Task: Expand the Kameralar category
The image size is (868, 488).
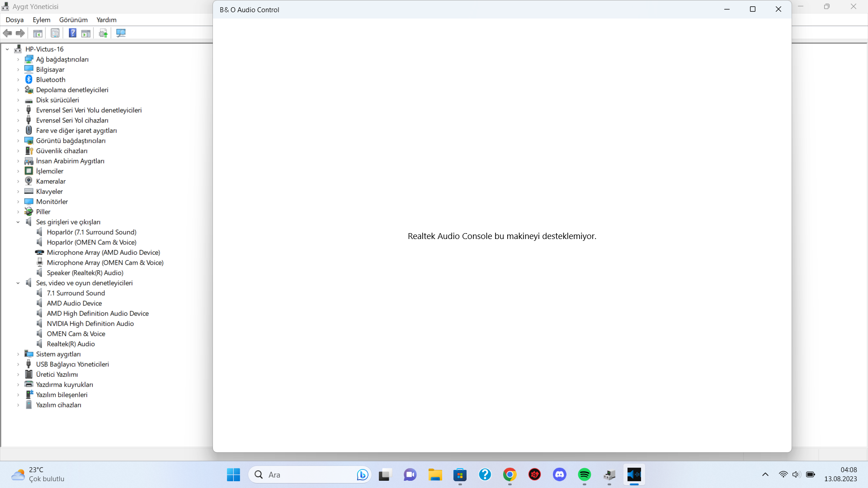Action: click(18, 182)
